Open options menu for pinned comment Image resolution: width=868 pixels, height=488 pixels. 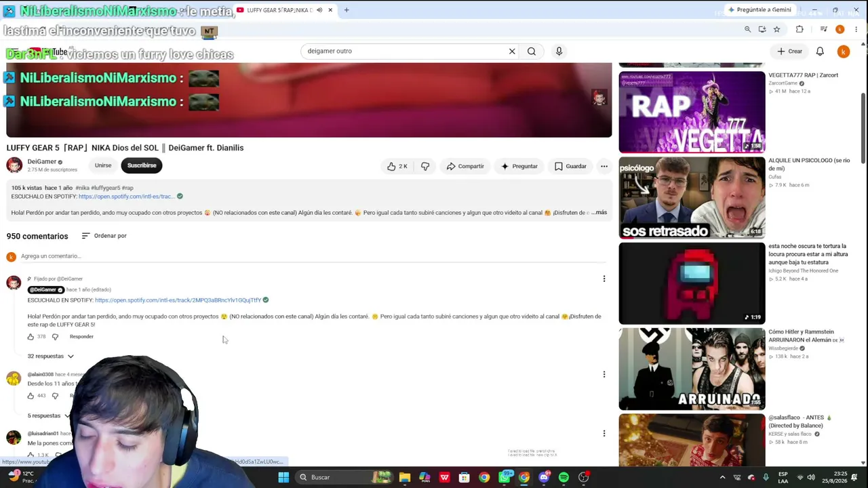pyautogui.click(x=604, y=279)
